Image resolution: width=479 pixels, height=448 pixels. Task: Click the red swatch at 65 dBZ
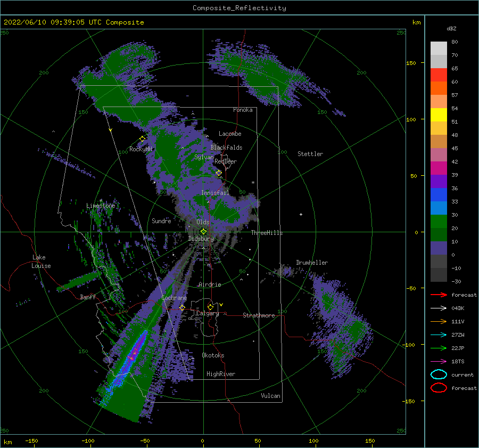coord(439,75)
